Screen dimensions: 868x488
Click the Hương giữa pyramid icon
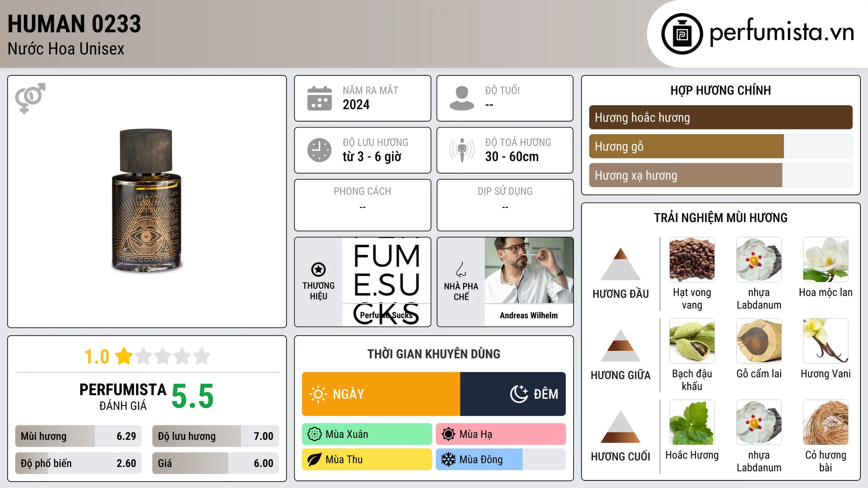click(620, 345)
